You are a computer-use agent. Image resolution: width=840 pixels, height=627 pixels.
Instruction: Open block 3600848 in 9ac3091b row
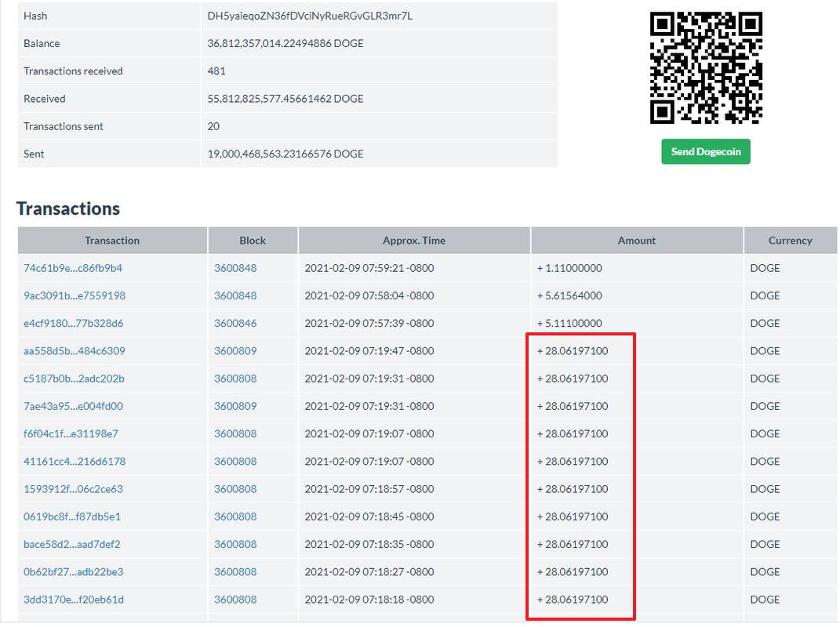235,296
